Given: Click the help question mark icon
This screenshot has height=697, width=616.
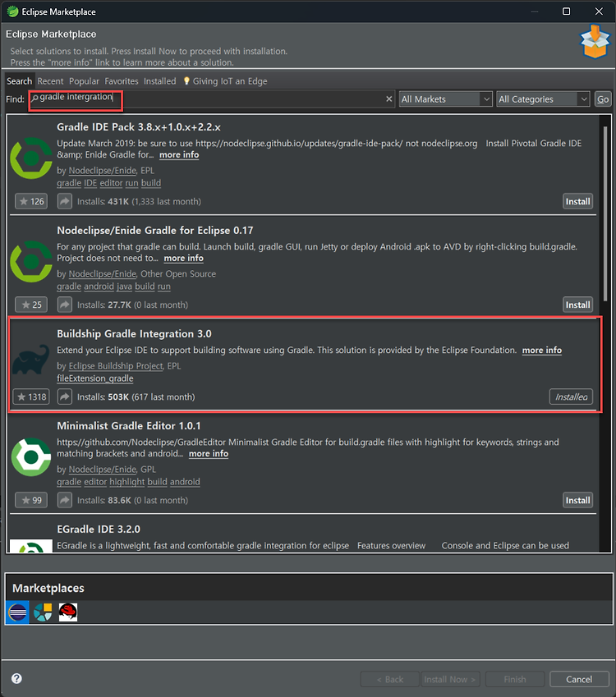Looking at the screenshot, I should (16, 678).
